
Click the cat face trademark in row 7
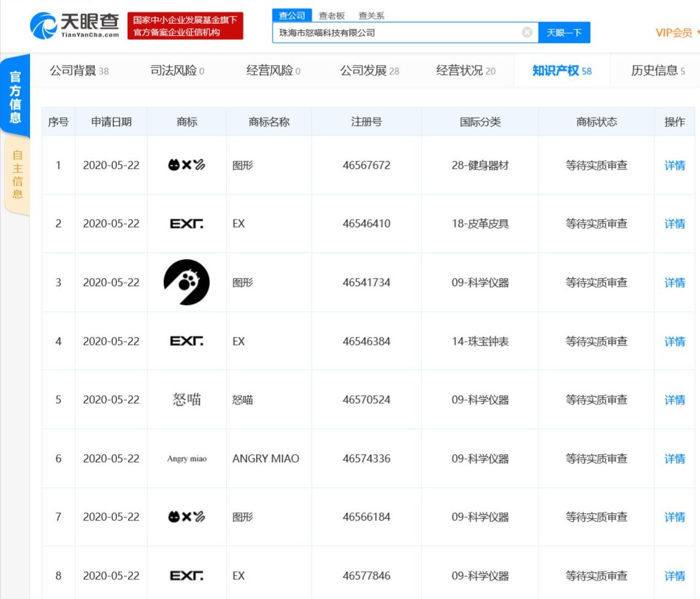pyautogui.click(x=187, y=517)
